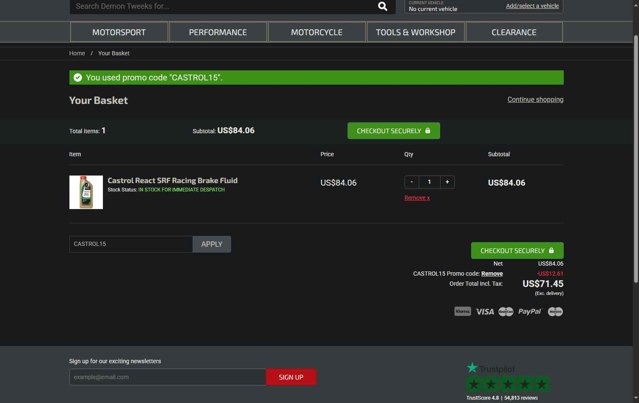Open the Tools & Workshop menu
639x403 pixels.
pyautogui.click(x=415, y=32)
